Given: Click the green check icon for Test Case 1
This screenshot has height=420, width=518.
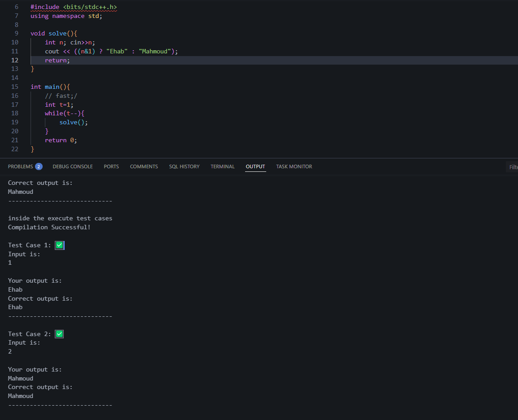Looking at the screenshot, I should point(59,245).
